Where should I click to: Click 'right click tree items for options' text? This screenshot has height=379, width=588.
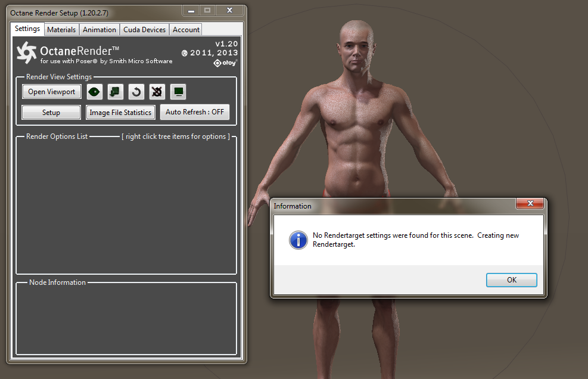coord(176,136)
